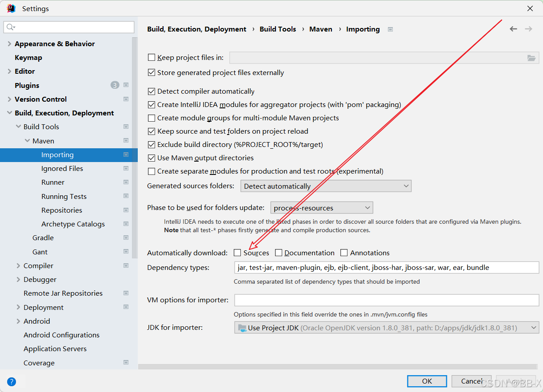The width and height of the screenshot is (543, 392).
Task: Toggle Keep source and test folders on reload
Action: pos(152,131)
